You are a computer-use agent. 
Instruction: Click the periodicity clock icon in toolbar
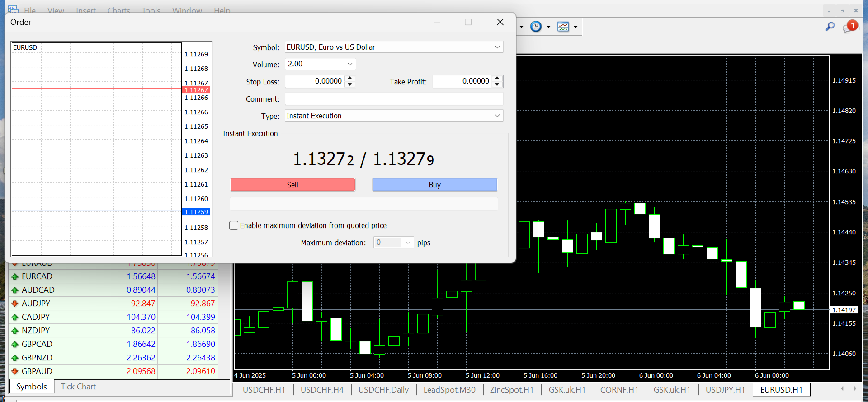point(536,27)
